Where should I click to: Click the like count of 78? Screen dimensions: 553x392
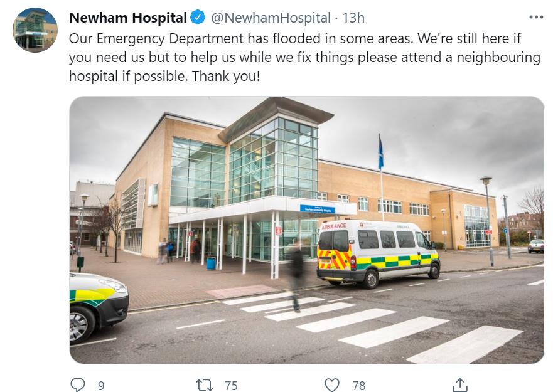tap(358, 386)
